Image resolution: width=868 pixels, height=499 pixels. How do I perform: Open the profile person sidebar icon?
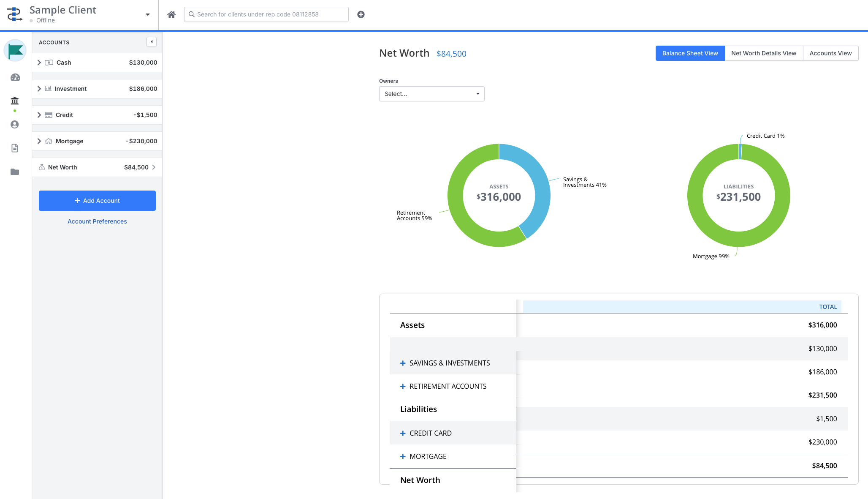click(x=15, y=124)
